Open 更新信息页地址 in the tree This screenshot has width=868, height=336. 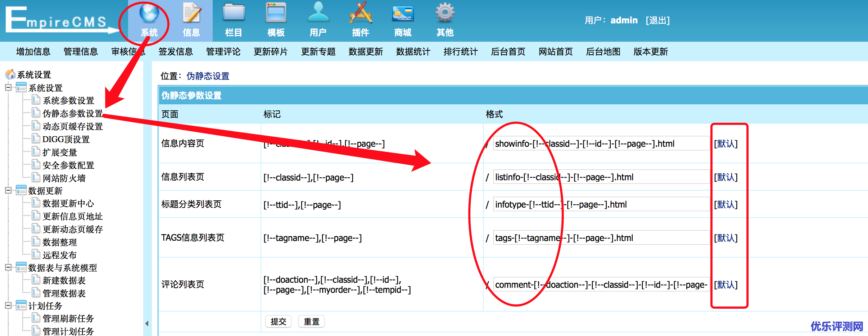click(x=73, y=216)
